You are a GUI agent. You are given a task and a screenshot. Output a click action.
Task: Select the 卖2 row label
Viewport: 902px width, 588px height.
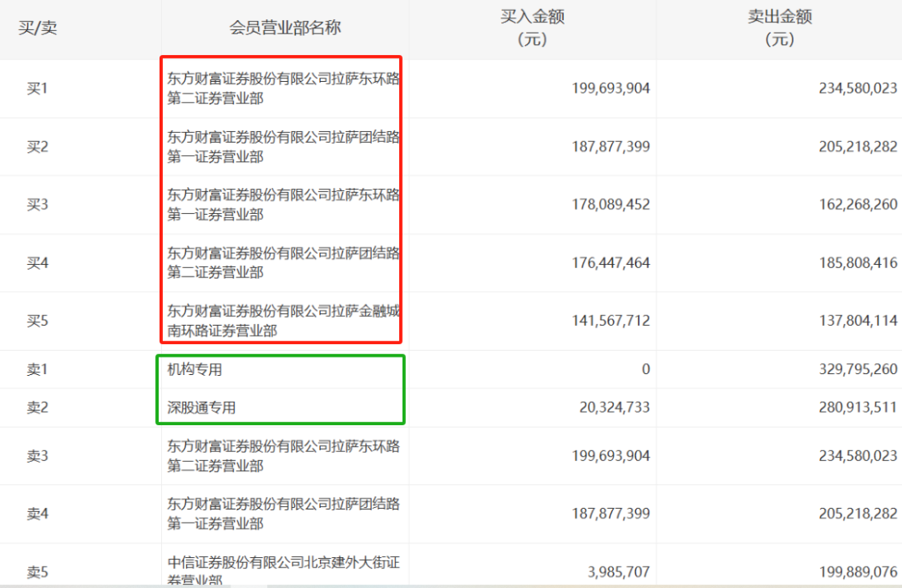click(38, 408)
